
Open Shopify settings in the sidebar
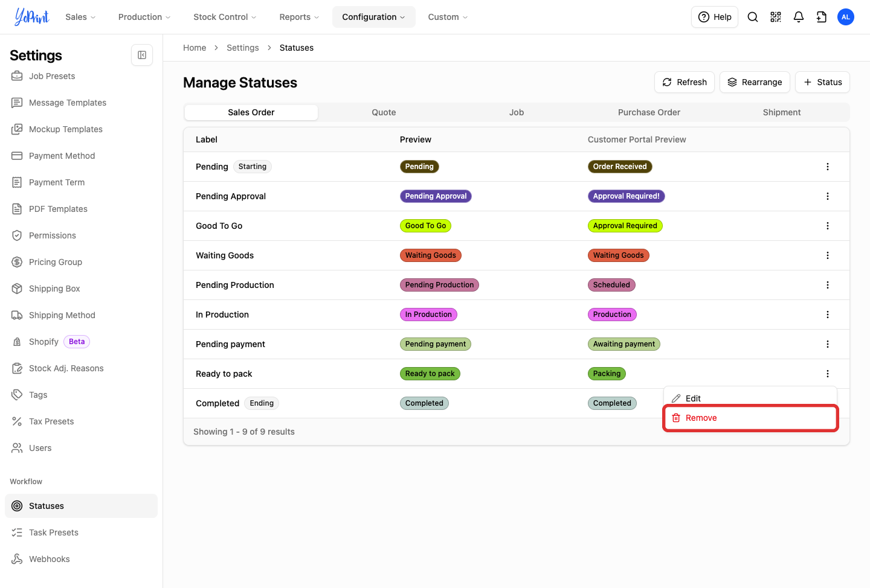[x=81, y=342]
